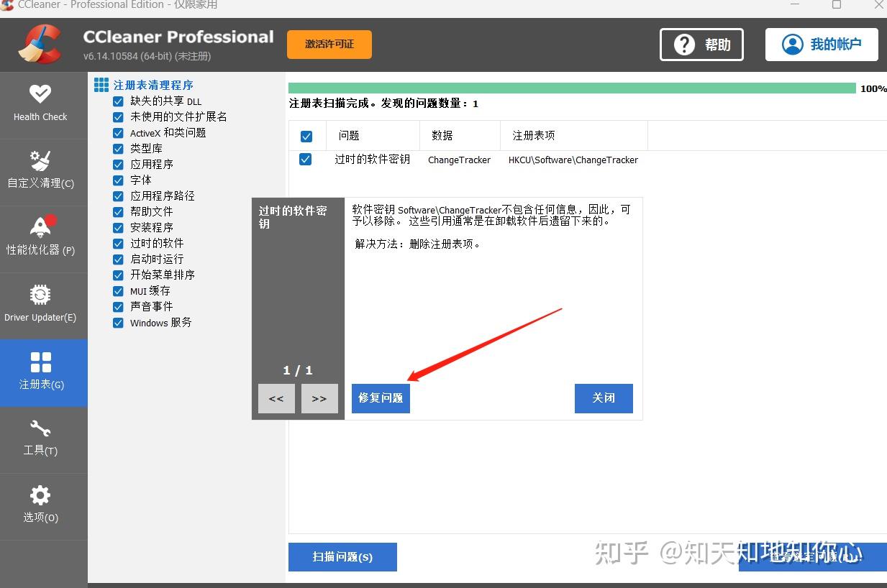Click registry cleaner heading 注册表清理程序

point(153,85)
